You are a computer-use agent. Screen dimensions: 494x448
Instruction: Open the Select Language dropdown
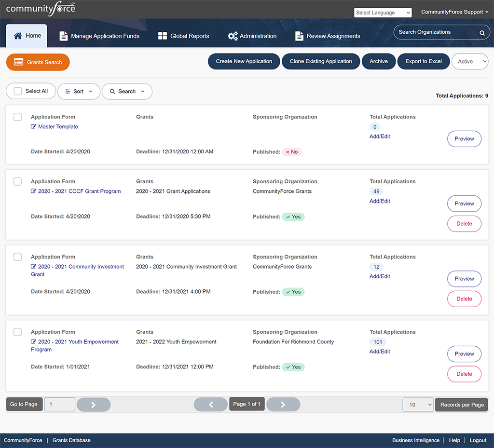pyautogui.click(x=383, y=12)
